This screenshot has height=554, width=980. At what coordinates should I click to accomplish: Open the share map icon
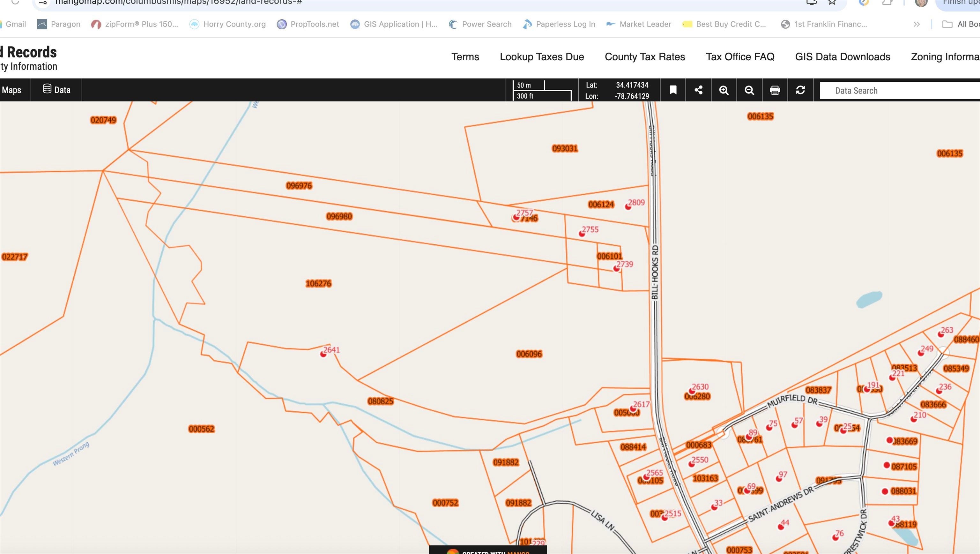pos(698,90)
